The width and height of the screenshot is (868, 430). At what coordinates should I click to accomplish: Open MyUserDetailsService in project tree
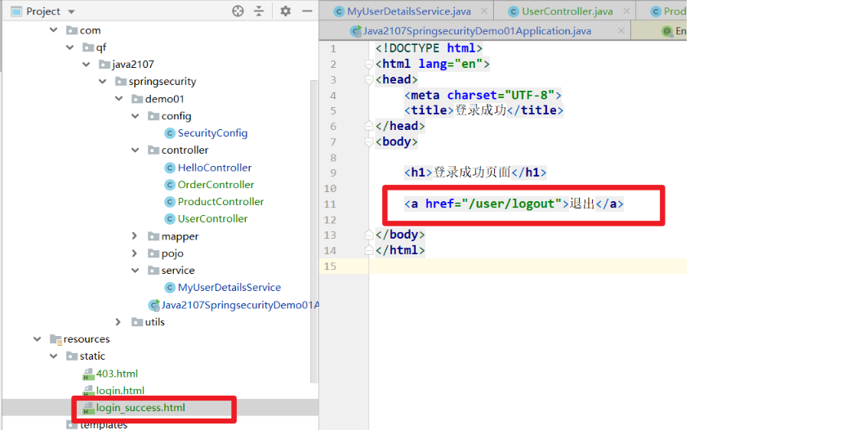[x=229, y=288]
